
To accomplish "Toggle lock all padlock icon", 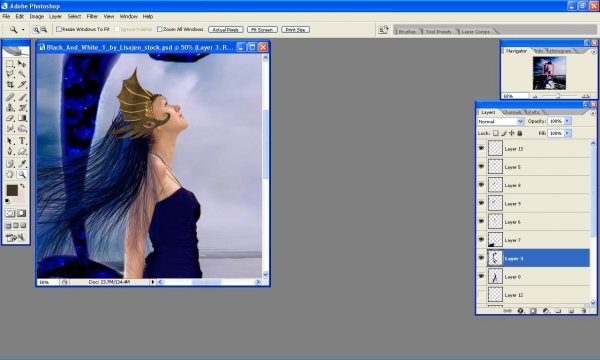I will point(520,133).
